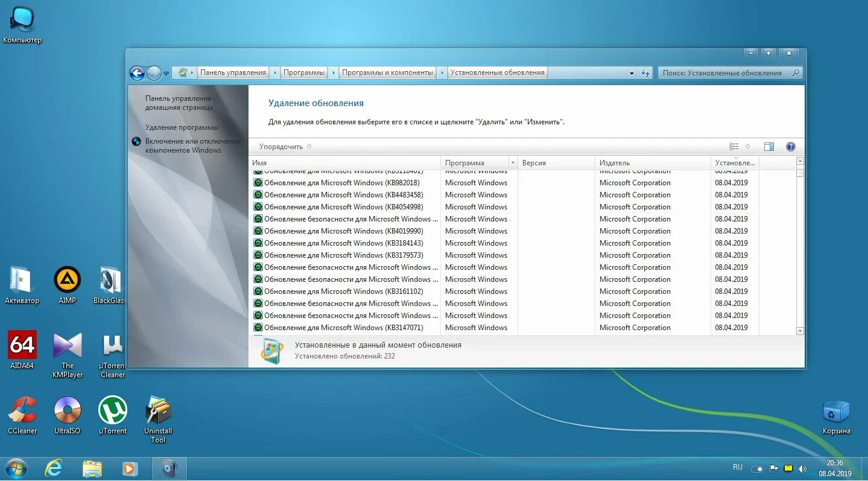Go to Программы и компоненты breadcrumb
This screenshot has height=481, width=868.
tap(387, 72)
